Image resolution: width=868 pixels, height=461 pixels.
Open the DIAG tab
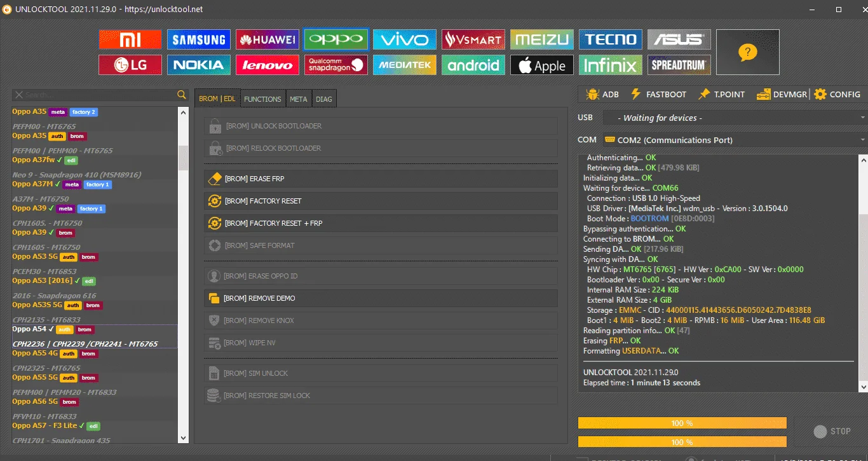pos(324,99)
